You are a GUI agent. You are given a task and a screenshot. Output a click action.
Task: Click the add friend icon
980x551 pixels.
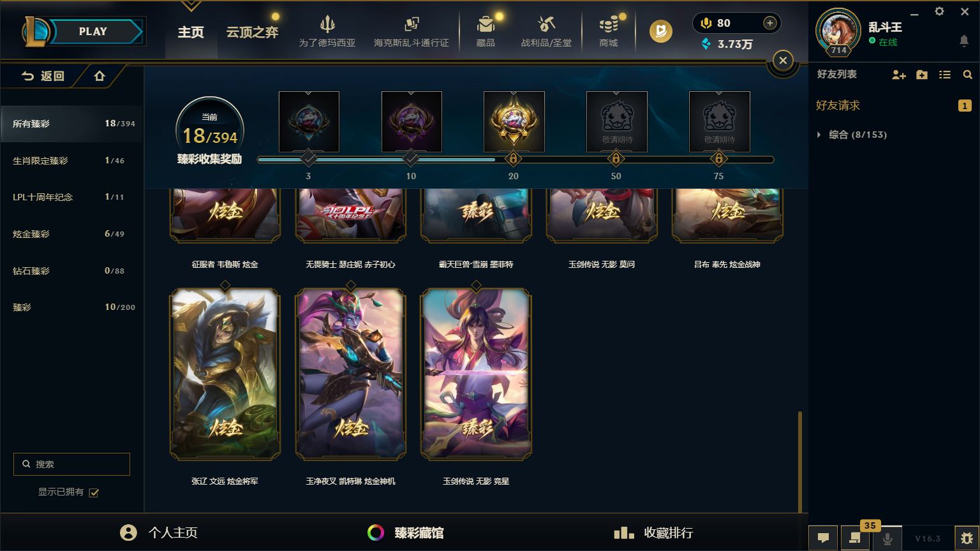pyautogui.click(x=899, y=75)
